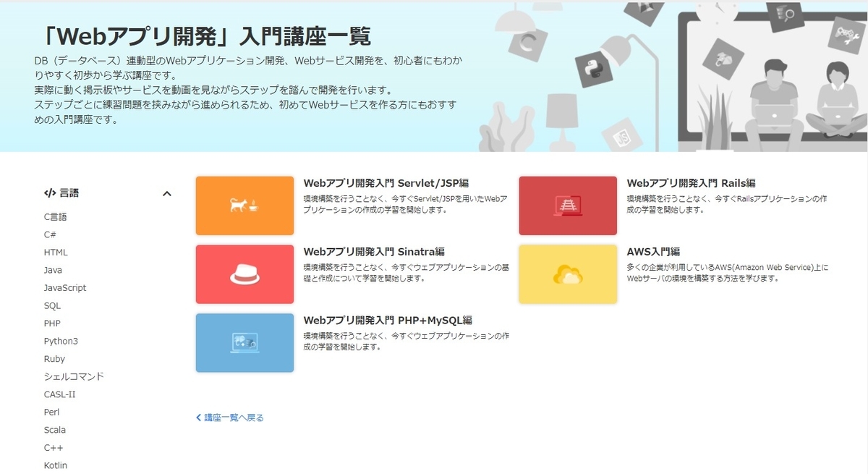
Task: Select SQL in the sidebar
Action: coord(52,305)
